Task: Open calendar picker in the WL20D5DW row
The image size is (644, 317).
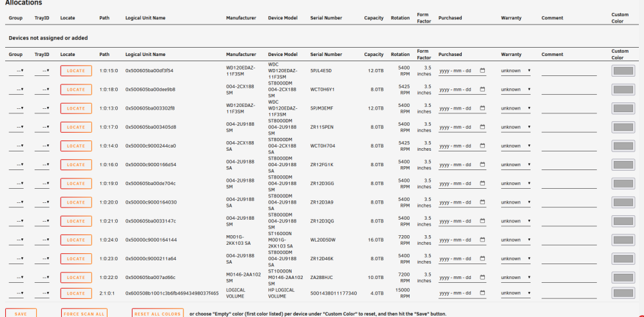Action: click(482, 240)
